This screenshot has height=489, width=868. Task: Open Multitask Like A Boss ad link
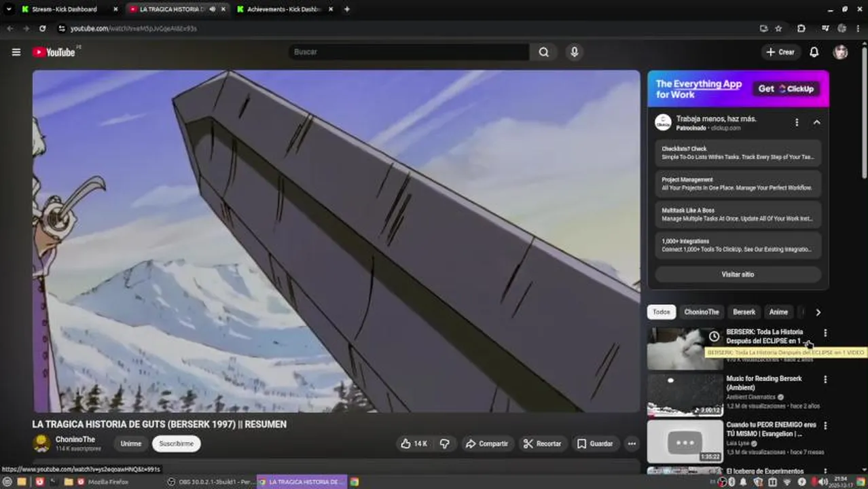point(738,215)
